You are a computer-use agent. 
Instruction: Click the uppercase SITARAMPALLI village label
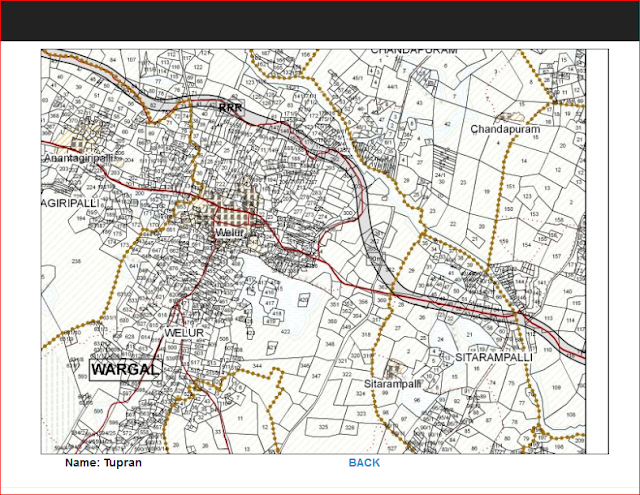494,357
